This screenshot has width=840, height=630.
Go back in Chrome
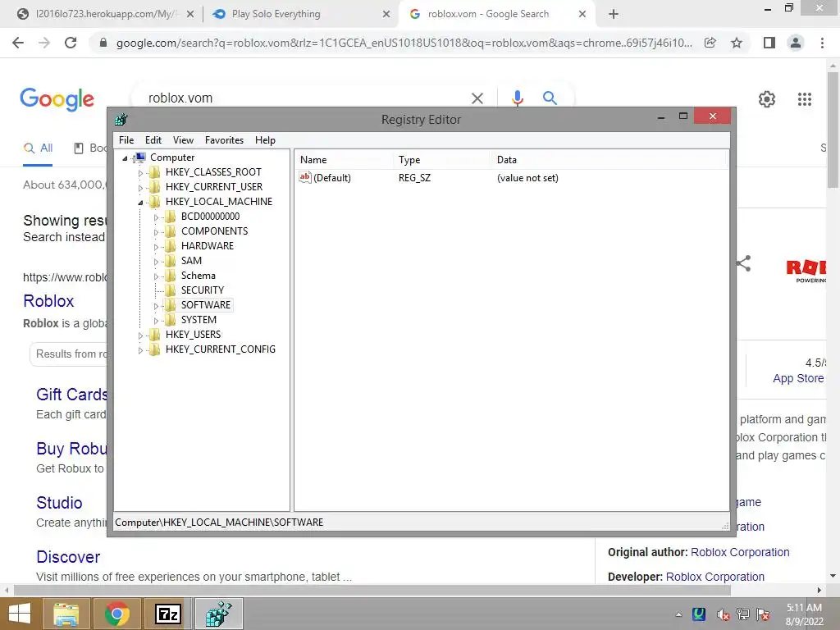[18, 43]
